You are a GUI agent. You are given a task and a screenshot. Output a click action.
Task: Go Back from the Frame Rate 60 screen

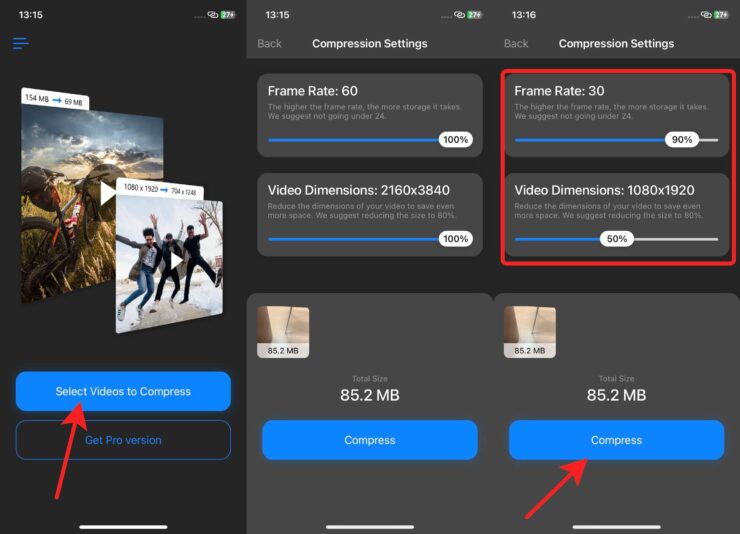[269, 44]
